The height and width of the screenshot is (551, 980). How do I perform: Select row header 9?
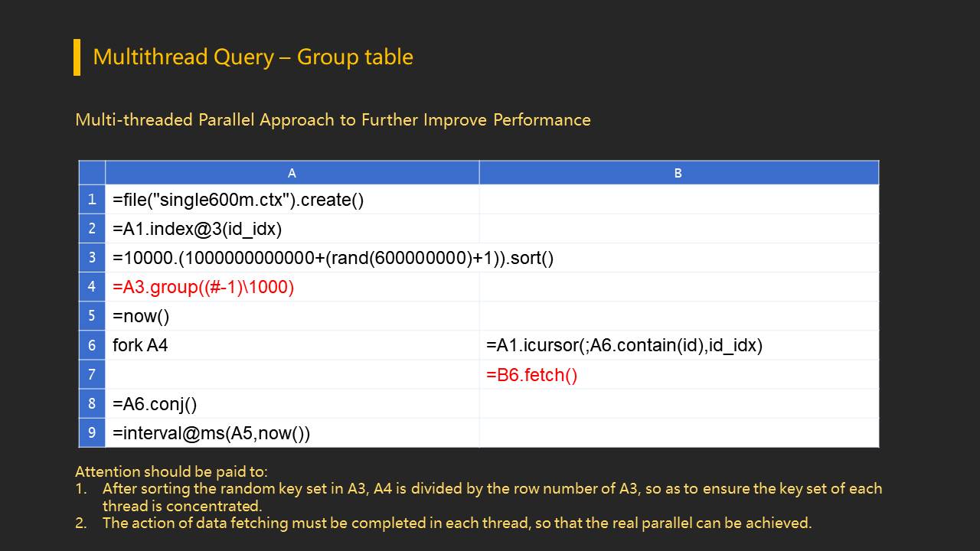pos(92,432)
